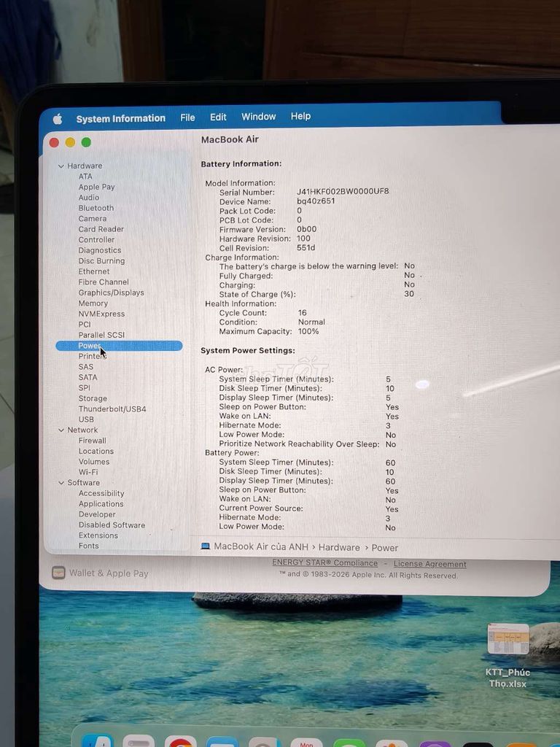The width and height of the screenshot is (560, 747).
Task: Select SAS in the sidebar
Action: point(86,367)
